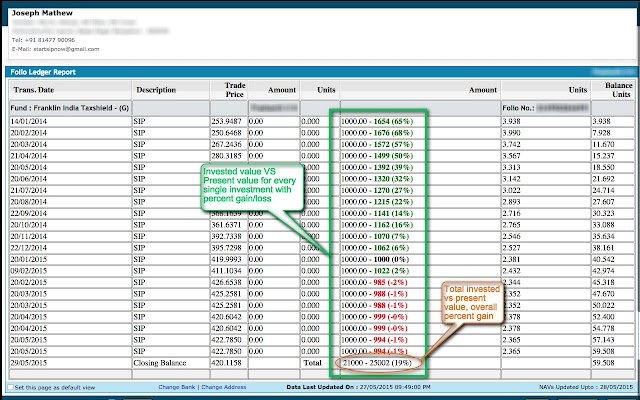The width and height of the screenshot is (640, 400).
Task: Click closing trade price 420.1158
Action: pyautogui.click(x=227, y=363)
